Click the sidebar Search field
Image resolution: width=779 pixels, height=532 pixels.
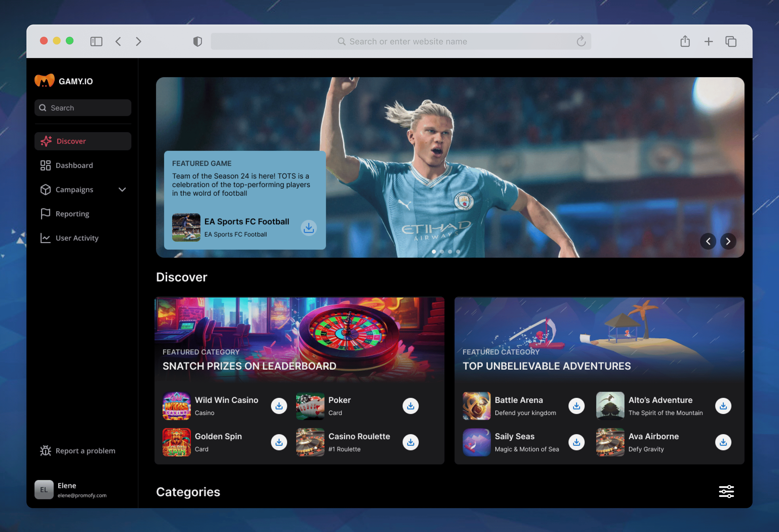click(83, 108)
